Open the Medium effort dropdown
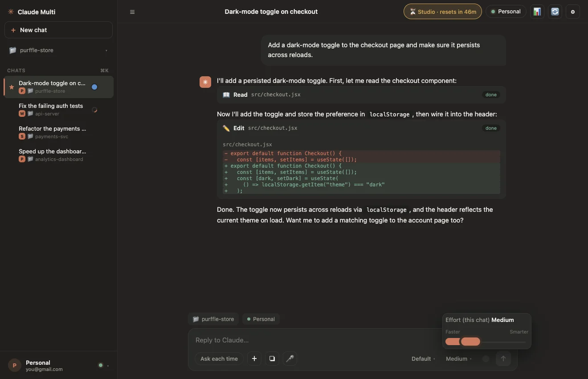The image size is (588, 379). (x=458, y=358)
